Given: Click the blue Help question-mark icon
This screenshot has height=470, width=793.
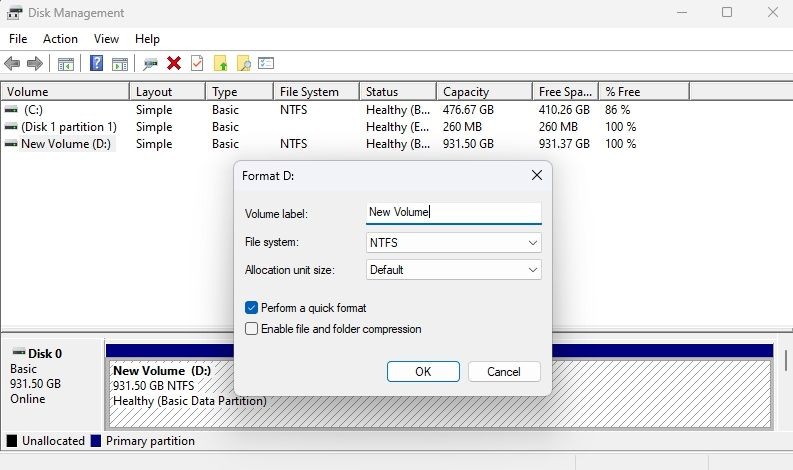Looking at the screenshot, I should click(x=96, y=63).
